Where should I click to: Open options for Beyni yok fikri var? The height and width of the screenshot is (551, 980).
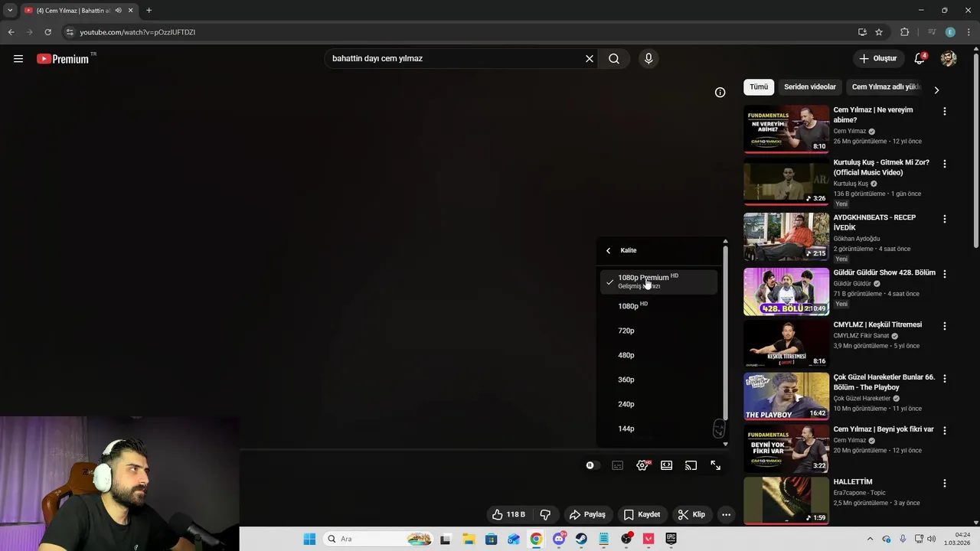(x=944, y=431)
